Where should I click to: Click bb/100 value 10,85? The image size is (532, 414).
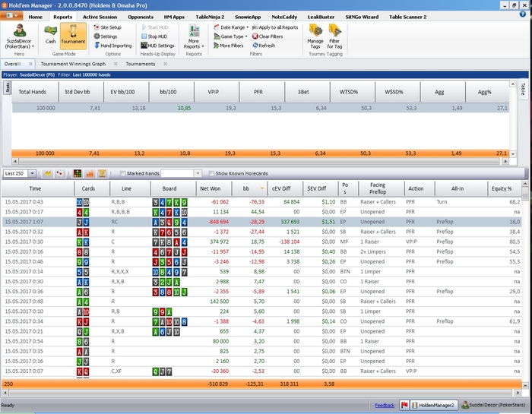184,108
